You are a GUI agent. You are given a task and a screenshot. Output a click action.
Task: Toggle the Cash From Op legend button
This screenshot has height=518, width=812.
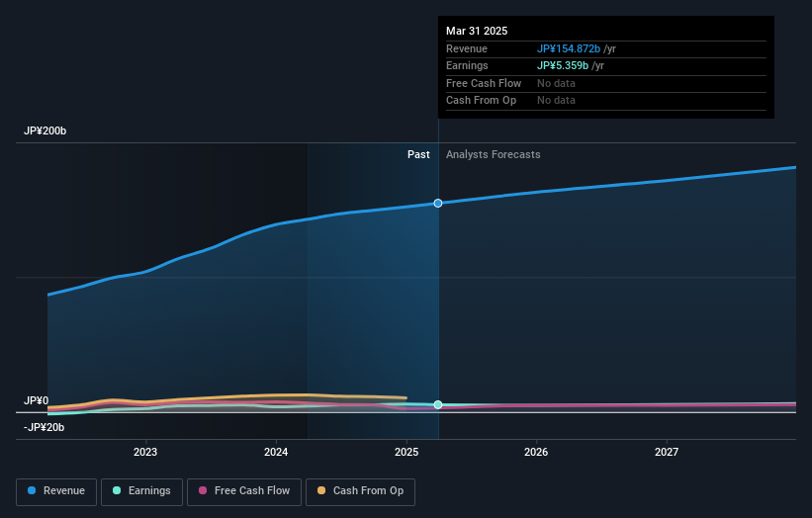tap(360, 491)
